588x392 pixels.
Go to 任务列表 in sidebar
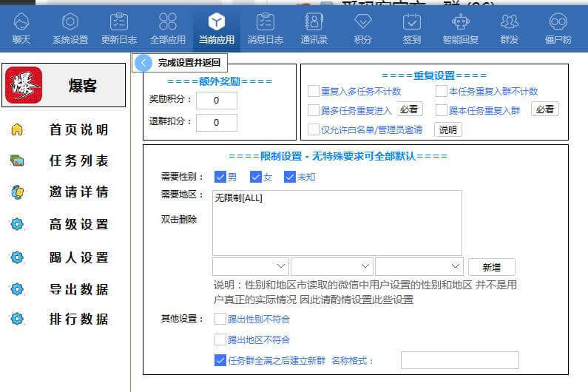click(78, 161)
